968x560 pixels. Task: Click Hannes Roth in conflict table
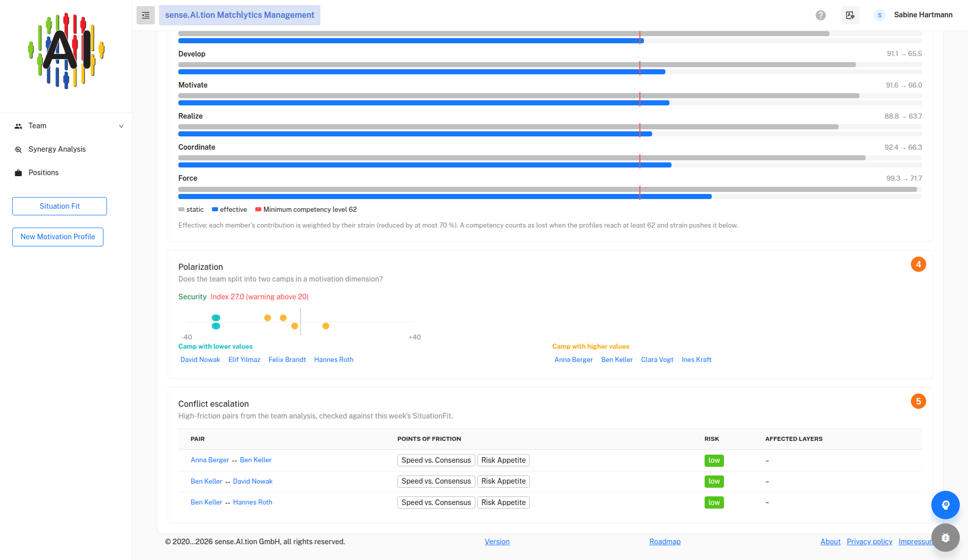point(253,502)
